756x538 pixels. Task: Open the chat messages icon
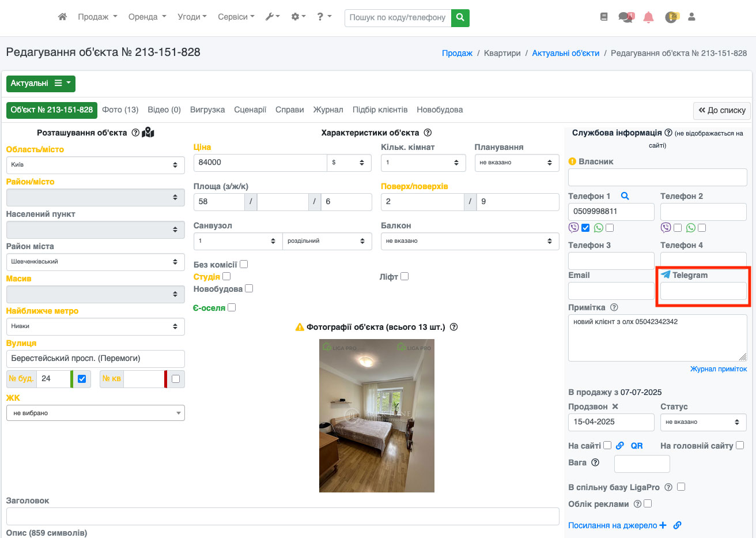[x=625, y=17]
